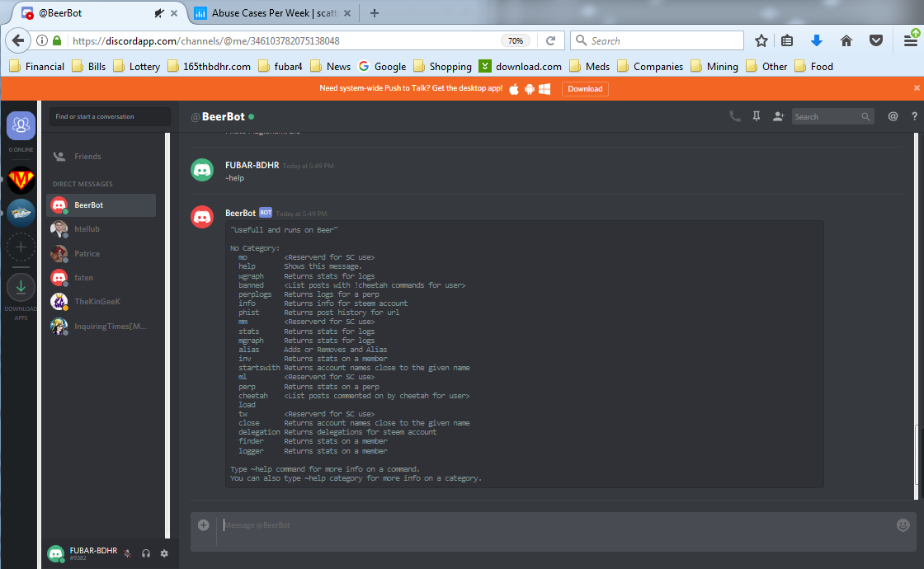The height and width of the screenshot is (569, 924).
Task: Unmute the @BeerBot tab audio
Action: pyautogui.click(x=158, y=13)
